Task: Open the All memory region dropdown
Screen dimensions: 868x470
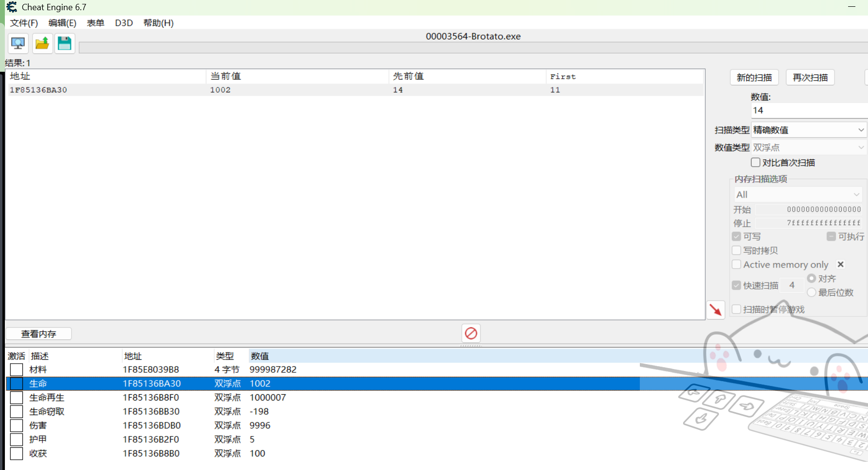Action: [x=798, y=195]
